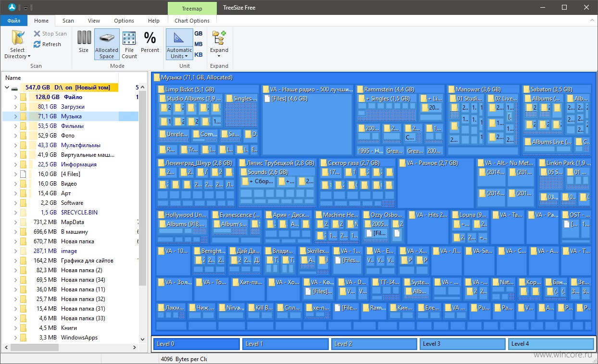Image resolution: width=598 pixels, height=364 pixels.
Task: Click the image folder icon
Action: pos(23,251)
